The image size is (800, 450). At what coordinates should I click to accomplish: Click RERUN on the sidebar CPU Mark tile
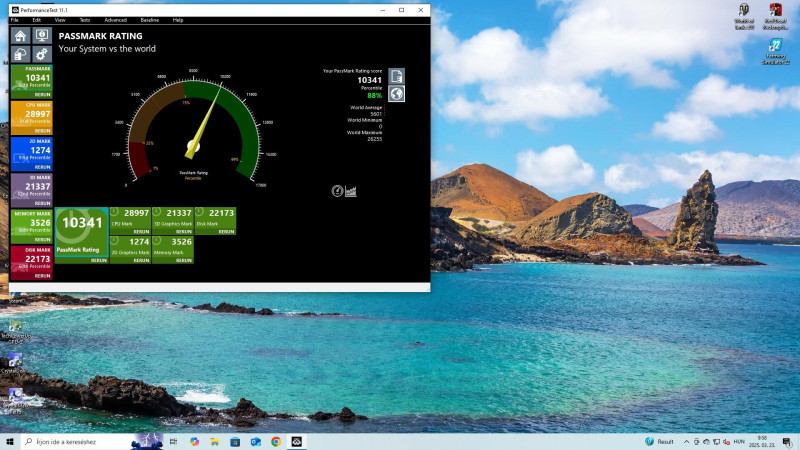pyautogui.click(x=42, y=131)
